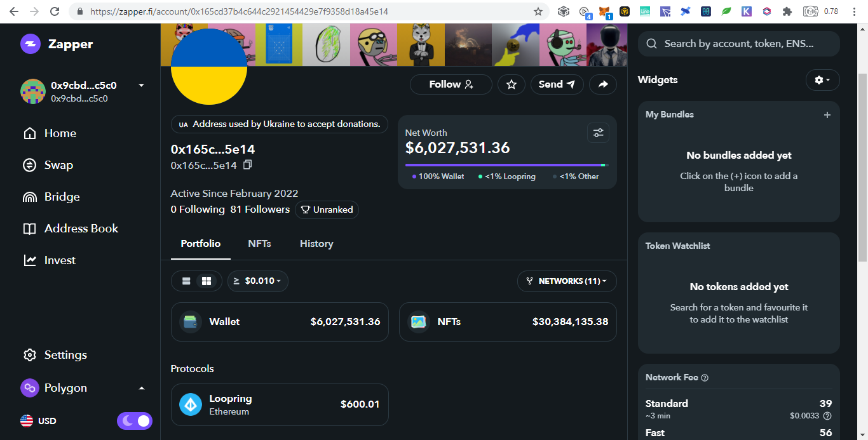
Task: Select the USD currency option
Action: click(x=38, y=421)
